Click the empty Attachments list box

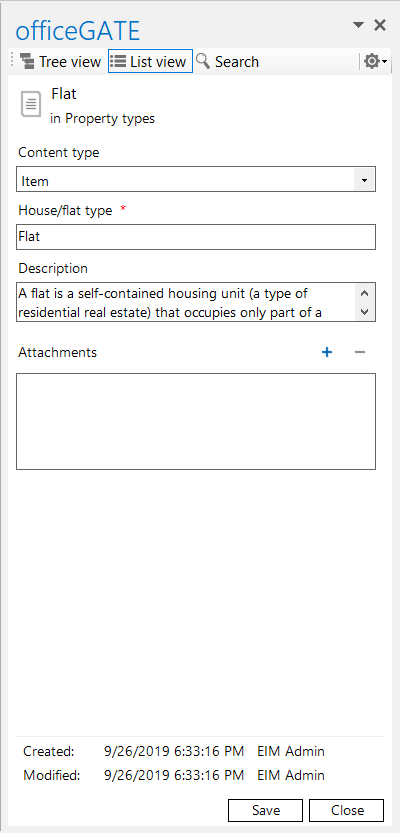coord(196,421)
